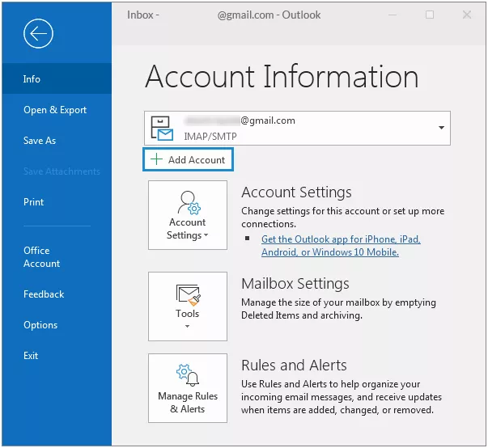This screenshot has width=488, height=448.
Task: Maximize the Outlook window
Action: pos(430,15)
